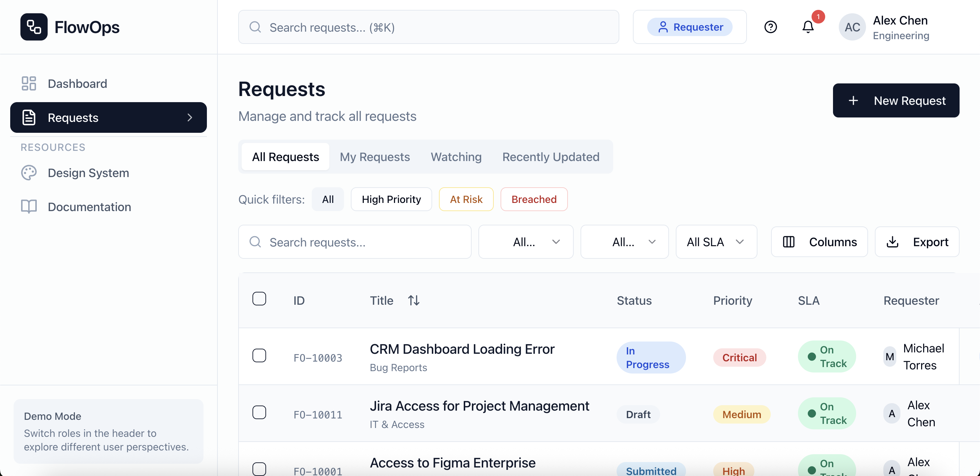Viewport: 980px width, 476px height.
Task: Click the Priority column header
Action: (733, 300)
